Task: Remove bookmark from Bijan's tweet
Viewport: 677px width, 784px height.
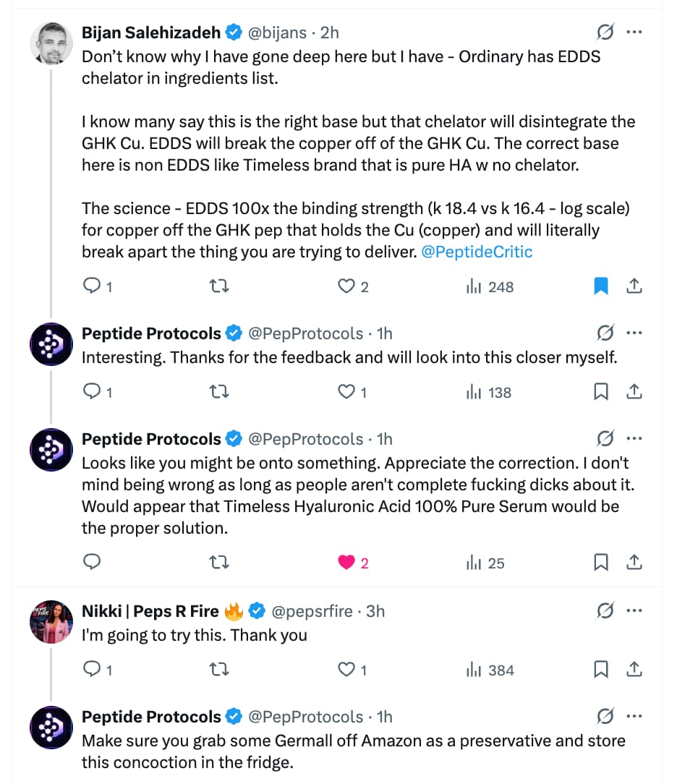Action: [x=600, y=286]
